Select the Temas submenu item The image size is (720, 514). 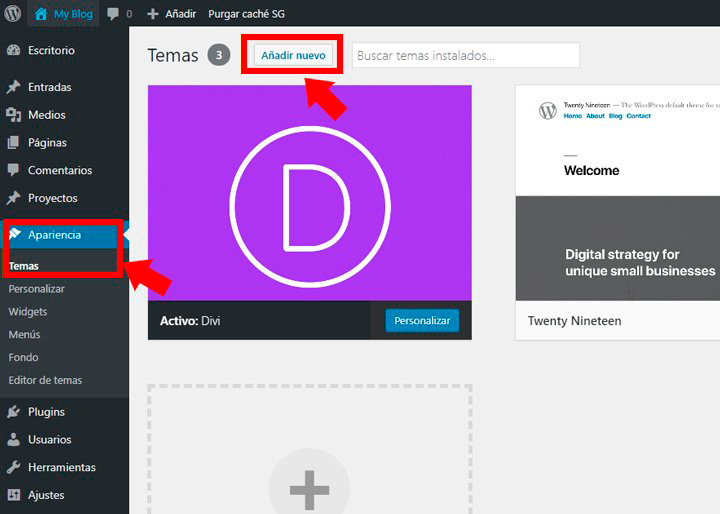tap(23, 266)
